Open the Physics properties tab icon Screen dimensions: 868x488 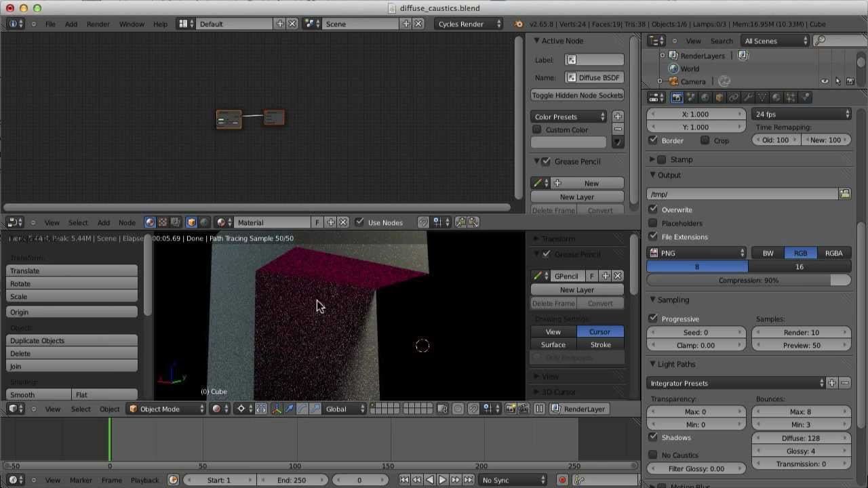click(804, 98)
